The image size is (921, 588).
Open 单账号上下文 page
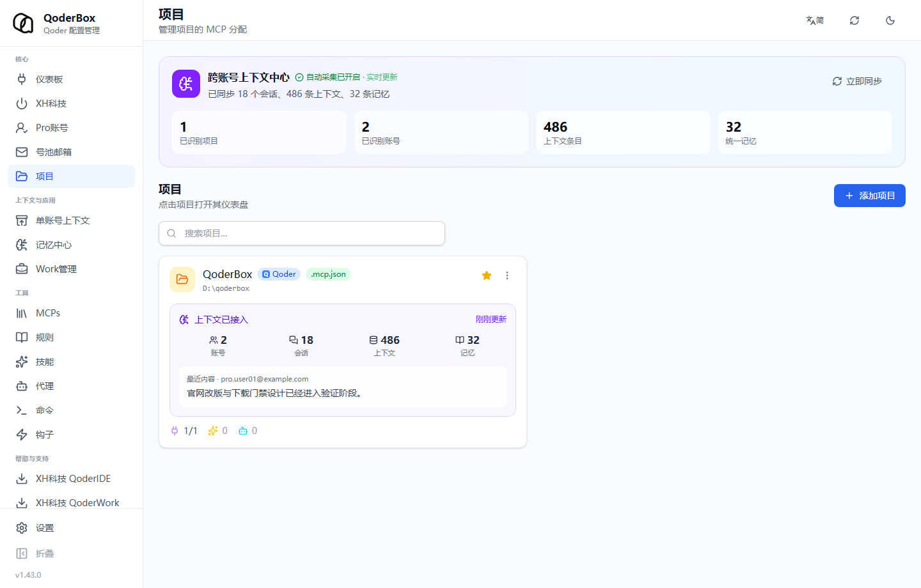pos(71,220)
